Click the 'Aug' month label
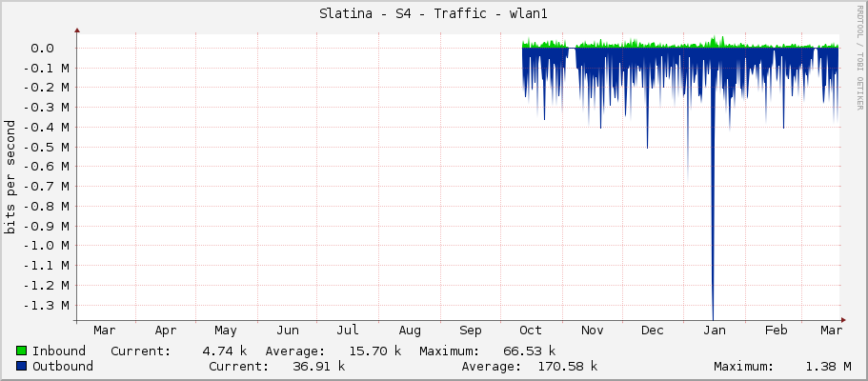The image size is (868, 381). [x=410, y=331]
